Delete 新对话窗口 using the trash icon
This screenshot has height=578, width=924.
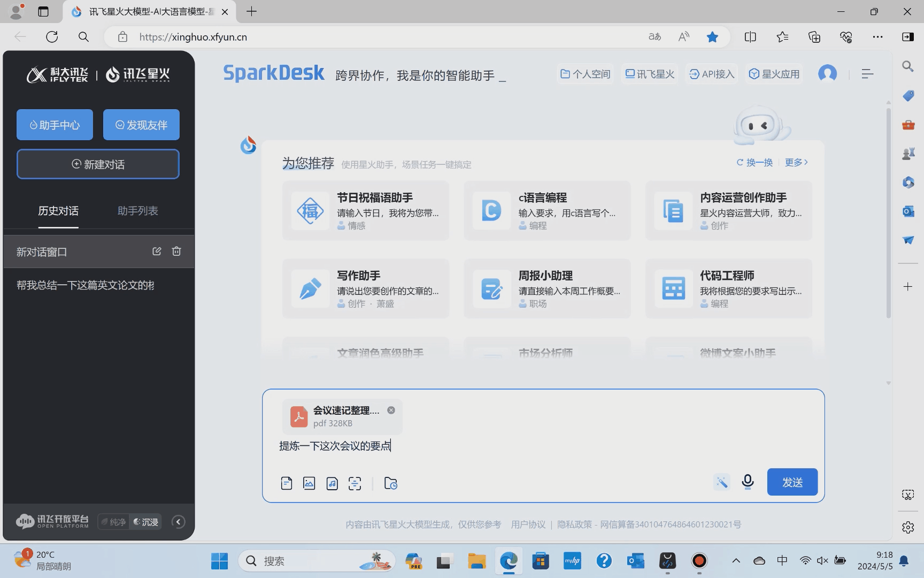click(x=176, y=251)
